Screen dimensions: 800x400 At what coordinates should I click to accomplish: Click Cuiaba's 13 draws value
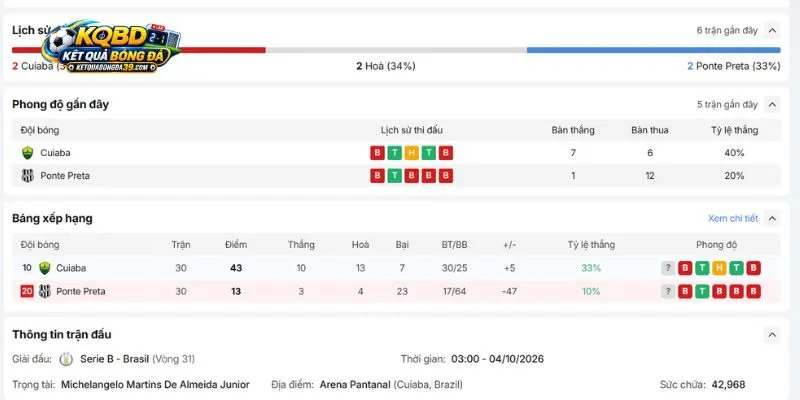tap(361, 268)
